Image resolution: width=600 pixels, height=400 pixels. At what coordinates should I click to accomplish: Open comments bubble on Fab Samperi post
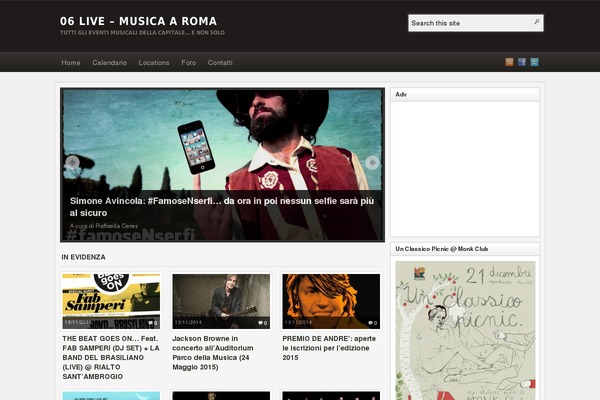tap(153, 323)
